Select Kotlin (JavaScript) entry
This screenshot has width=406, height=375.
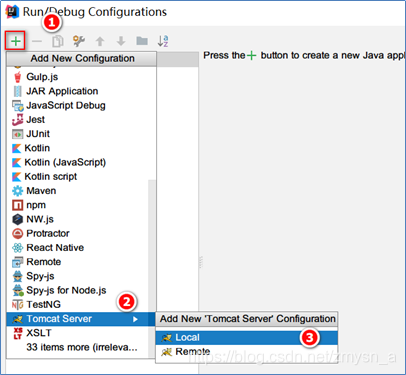81,162
